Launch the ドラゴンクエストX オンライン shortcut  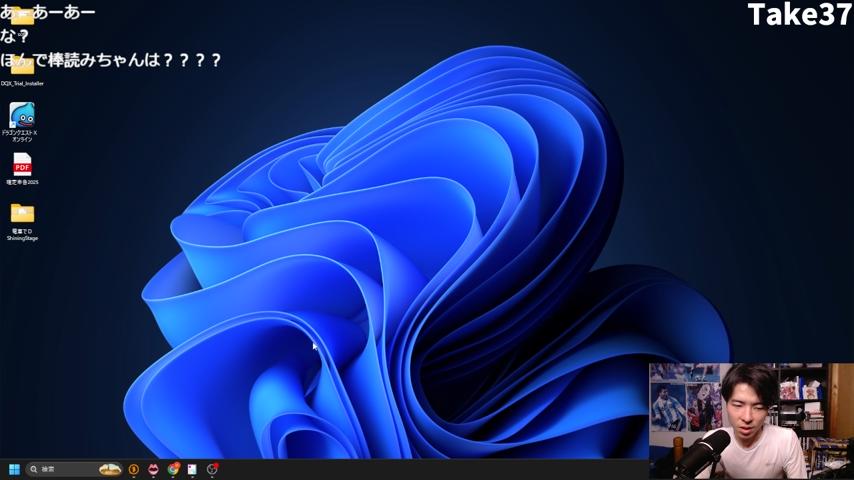click(22, 115)
